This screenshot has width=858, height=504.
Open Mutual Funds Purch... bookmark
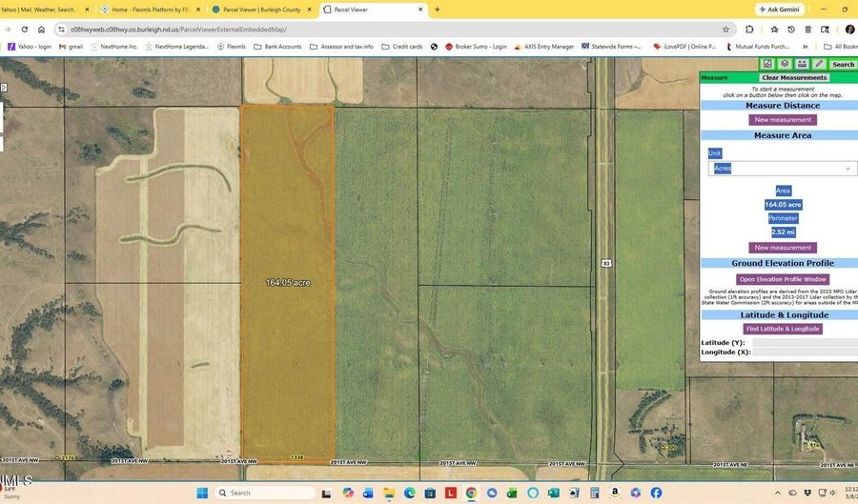tap(758, 47)
